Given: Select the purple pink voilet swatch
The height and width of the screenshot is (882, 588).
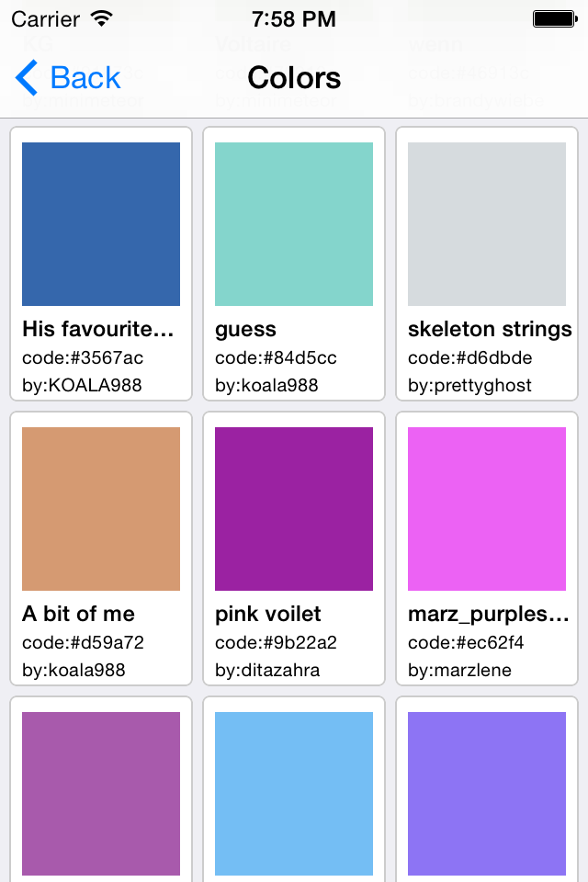Looking at the screenshot, I should coord(294,508).
